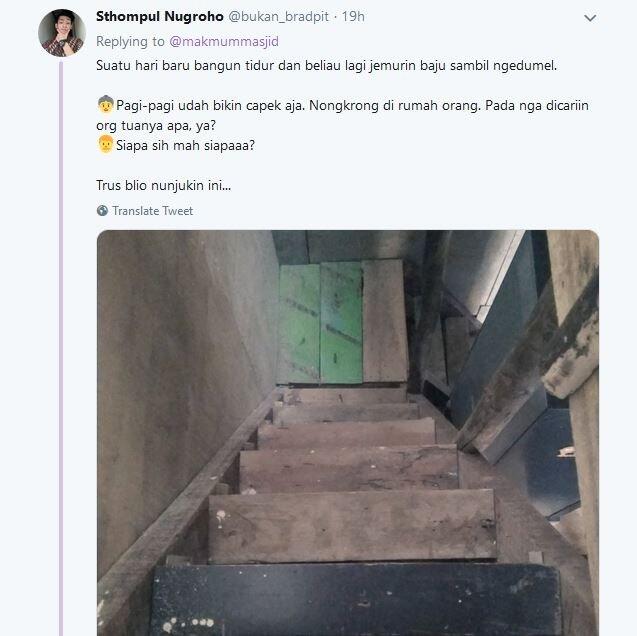Click the green board in the photo

pos(320,322)
